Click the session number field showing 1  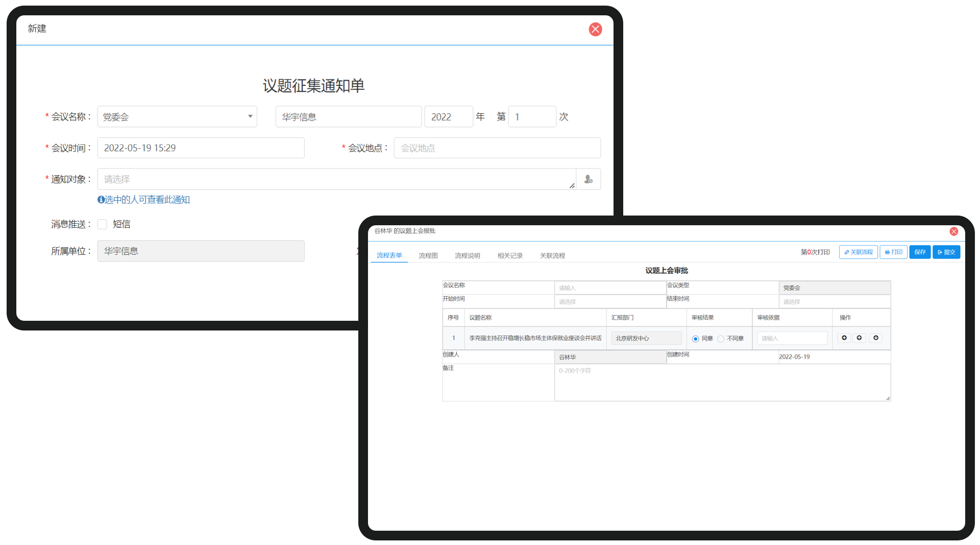click(x=532, y=117)
